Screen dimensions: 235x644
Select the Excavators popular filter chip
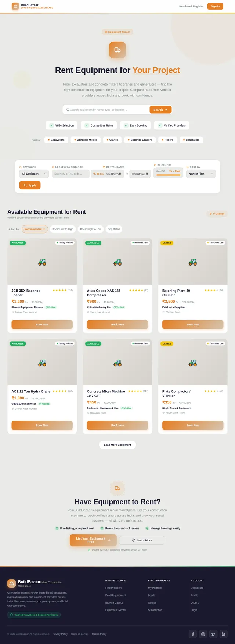(x=56, y=140)
